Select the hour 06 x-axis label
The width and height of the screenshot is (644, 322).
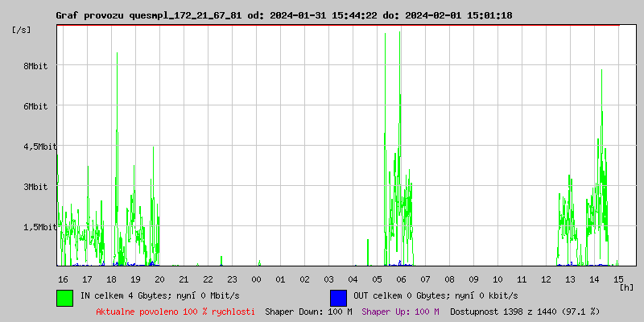[401, 279]
